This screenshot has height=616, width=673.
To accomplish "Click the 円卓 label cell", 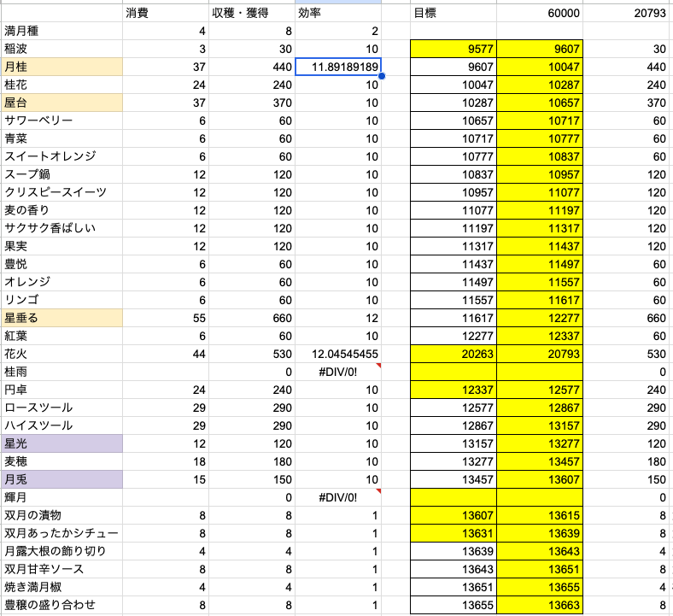I will (61, 390).
